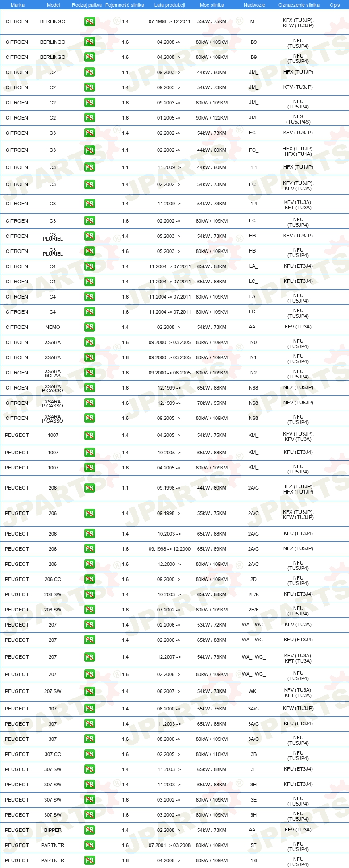Click the 'N2' body code cell
349x868 pixels.
pos(253,373)
